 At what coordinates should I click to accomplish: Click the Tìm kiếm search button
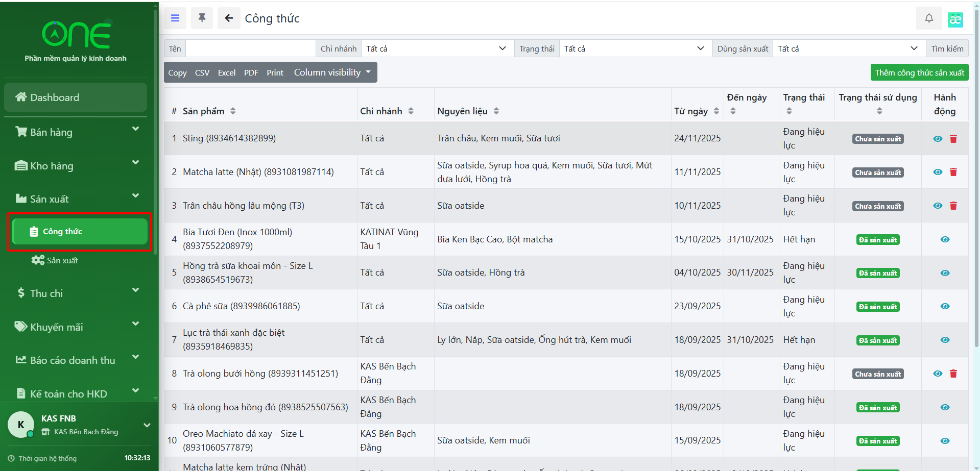[x=947, y=48]
